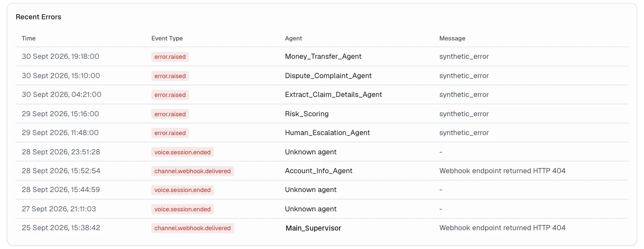The width and height of the screenshot is (644, 249).
Task: Click voice.session.ended badge at 23:51:28
Action: pyautogui.click(x=183, y=152)
